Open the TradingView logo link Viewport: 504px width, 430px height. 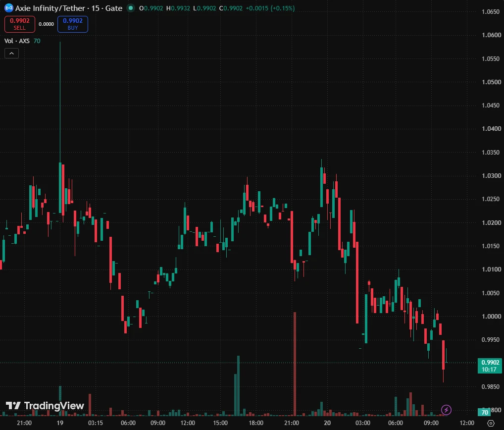[45, 406]
